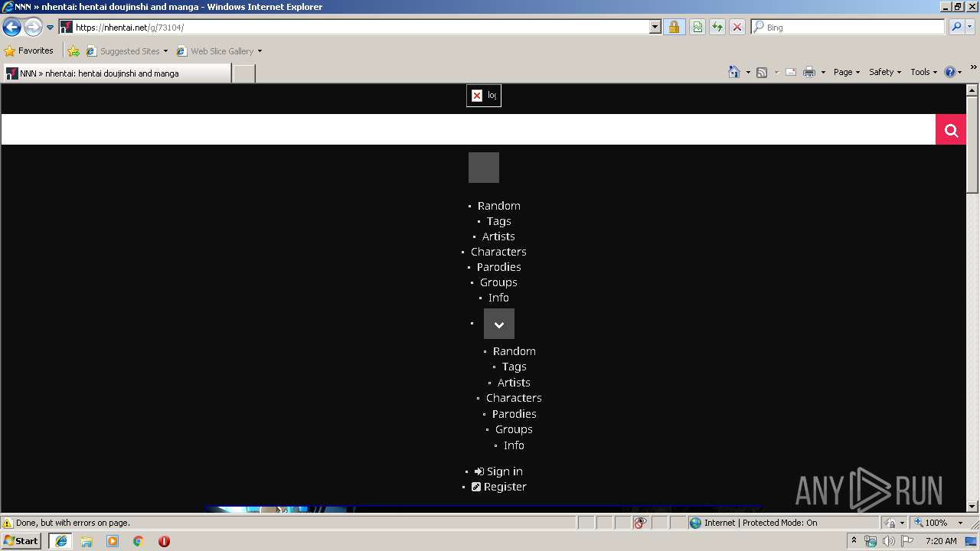Select Info in the nested submenu list

tap(514, 445)
